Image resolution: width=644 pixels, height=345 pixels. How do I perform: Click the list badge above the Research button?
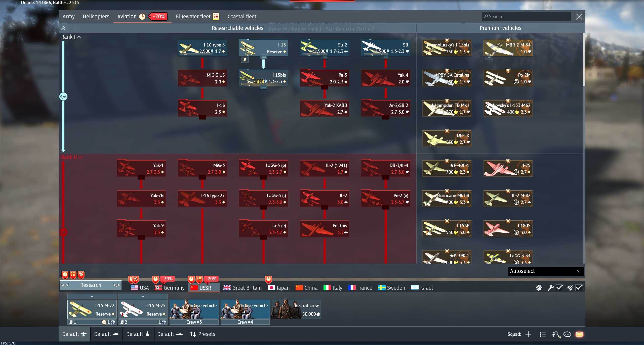tap(73, 275)
